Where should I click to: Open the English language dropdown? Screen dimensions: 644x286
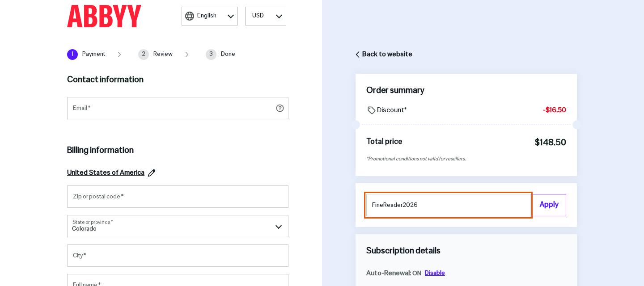click(x=210, y=16)
